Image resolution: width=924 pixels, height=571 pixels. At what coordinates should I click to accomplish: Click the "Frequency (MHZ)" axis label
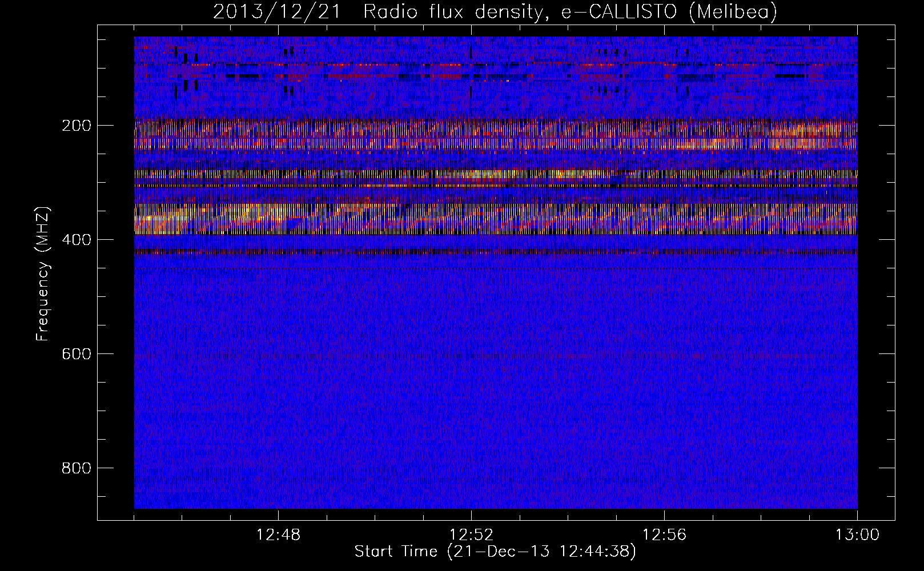pyautogui.click(x=43, y=274)
